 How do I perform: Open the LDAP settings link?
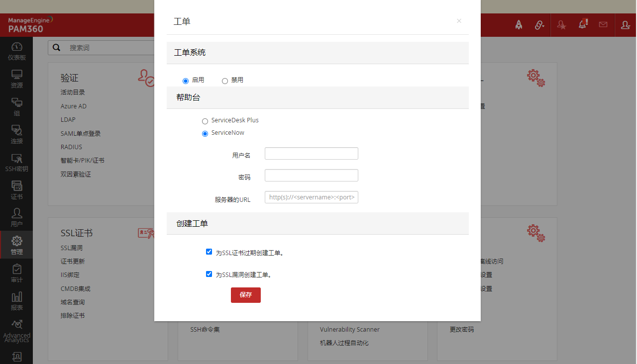point(68,120)
